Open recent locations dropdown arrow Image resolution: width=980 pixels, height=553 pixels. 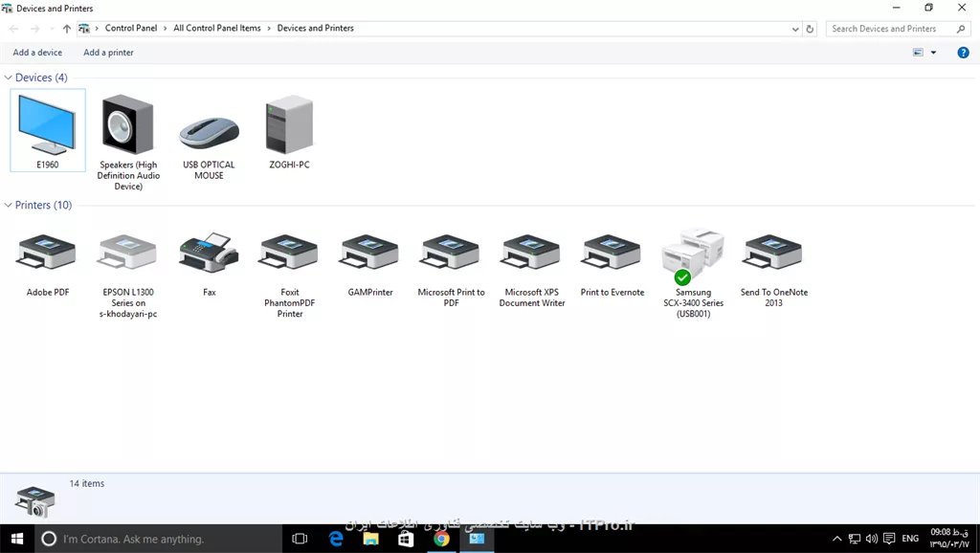[52, 29]
